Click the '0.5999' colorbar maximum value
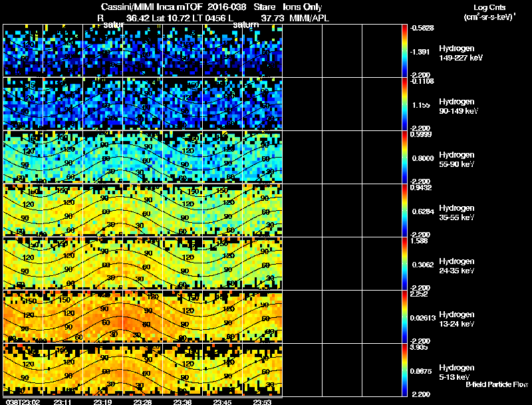The height and width of the screenshot is (405, 532). pyautogui.click(x=421, y=134)
